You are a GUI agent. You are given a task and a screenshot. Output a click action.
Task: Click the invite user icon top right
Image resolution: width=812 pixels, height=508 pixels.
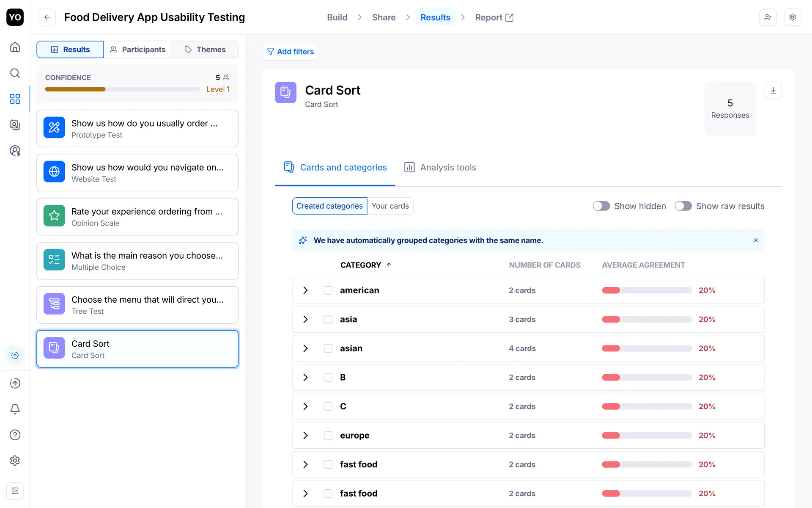(x=768, y=17)
